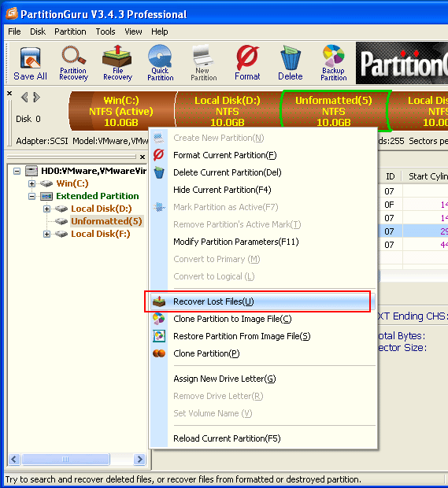Expand the Local Disk(F:) tree node
448x488 pixels.
pos(46,234)
